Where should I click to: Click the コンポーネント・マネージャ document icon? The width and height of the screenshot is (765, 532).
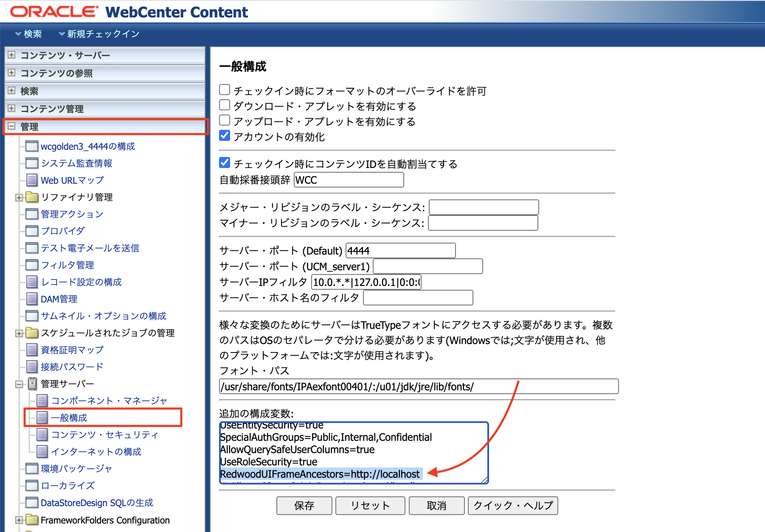[42, 401]
